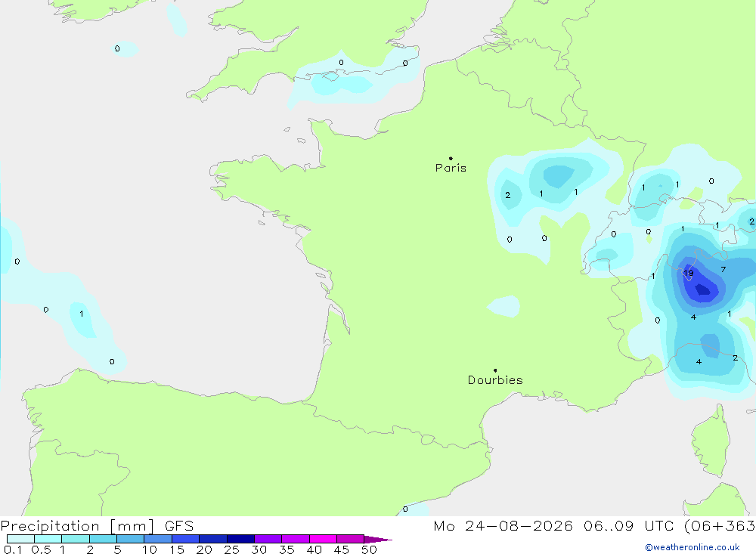Pick the 45–50 mm legend color swatch
This screenshot has height=554, width=756.
tap(351, 539)
